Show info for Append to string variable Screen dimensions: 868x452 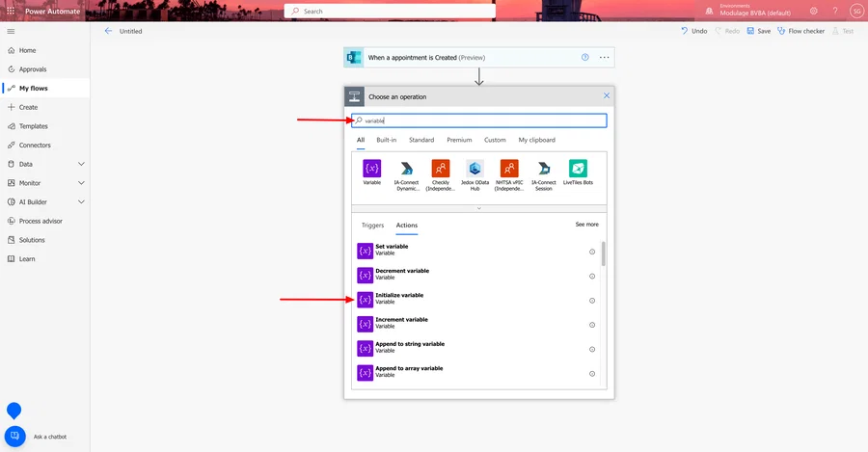click(x=592, y=349)
